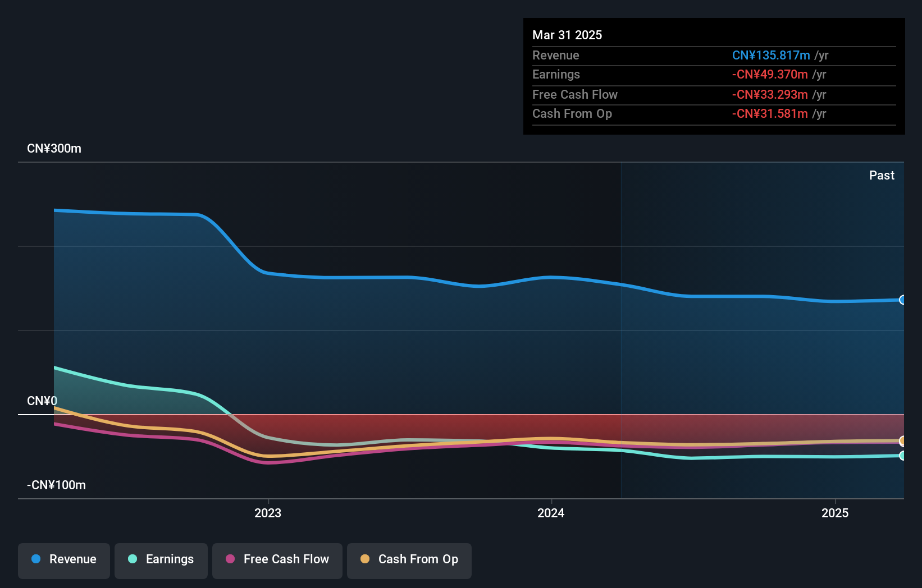Toggle the Cash From Op legend button

[x=409, y=561]
